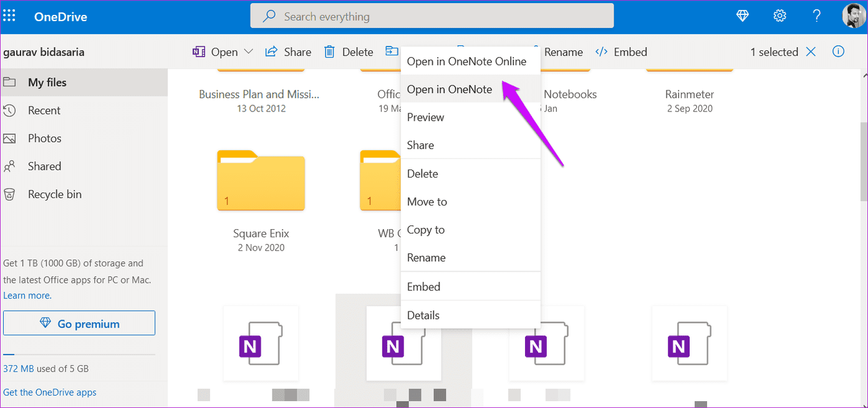Click the 1 selected label

pos(774,52)
